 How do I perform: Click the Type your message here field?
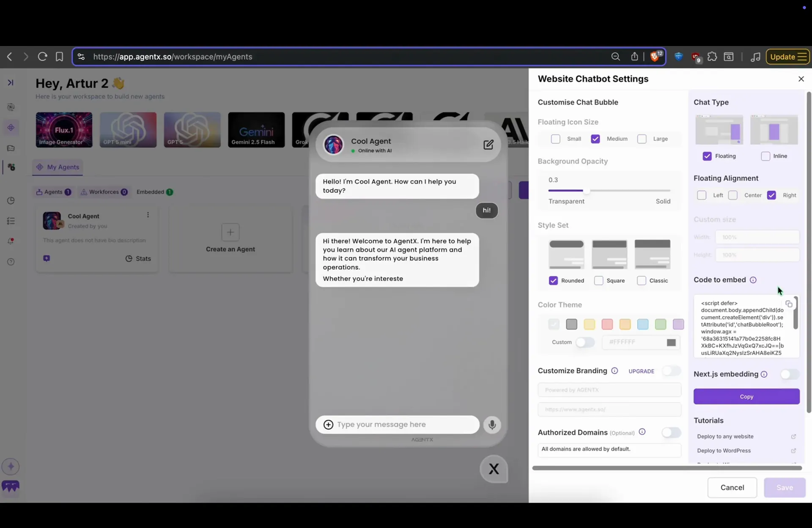[x=398, y=424]
